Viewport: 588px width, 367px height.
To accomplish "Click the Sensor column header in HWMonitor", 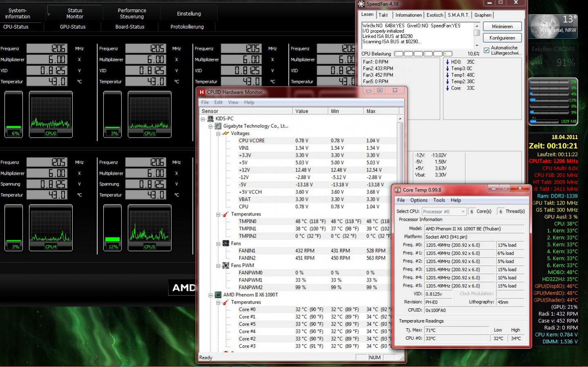I will [246, 111].
